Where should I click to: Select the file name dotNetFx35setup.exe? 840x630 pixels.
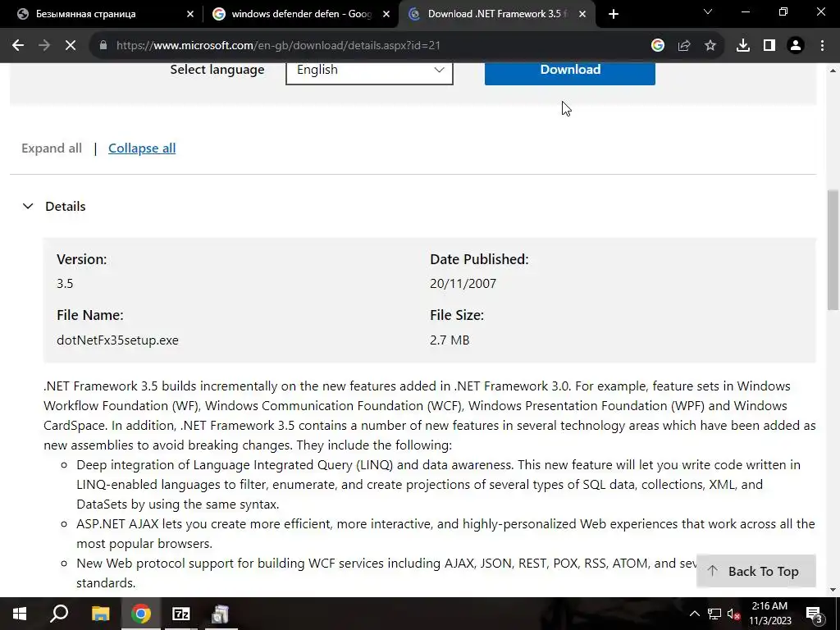[x=117, y=340]
